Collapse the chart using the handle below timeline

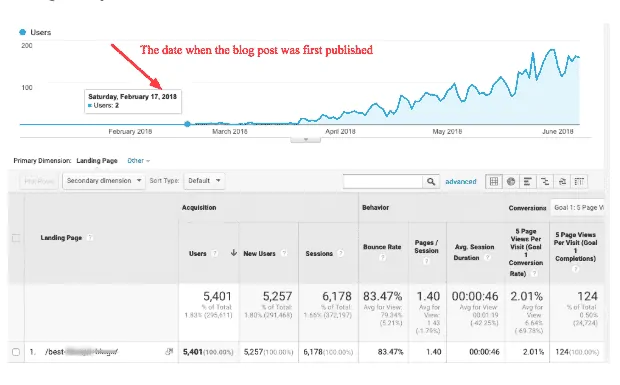click(305, 140)
